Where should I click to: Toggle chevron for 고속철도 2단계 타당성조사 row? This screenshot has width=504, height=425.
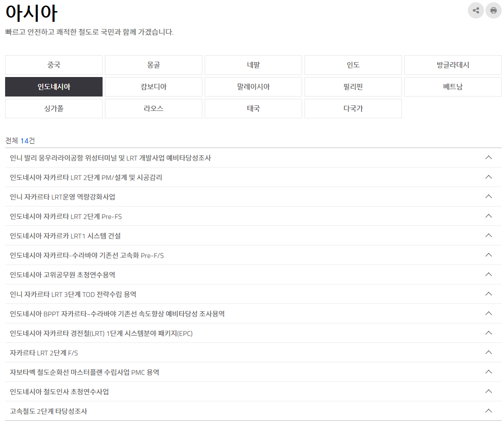[489, 411]
